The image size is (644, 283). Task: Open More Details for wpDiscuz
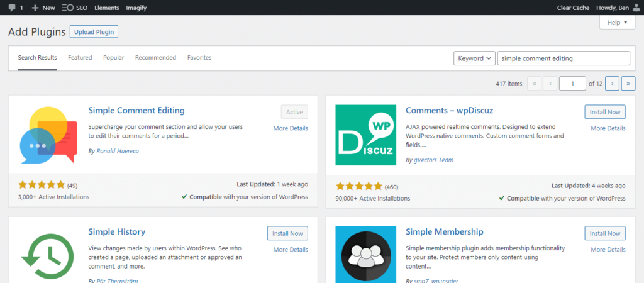click(x=608, y=128)
